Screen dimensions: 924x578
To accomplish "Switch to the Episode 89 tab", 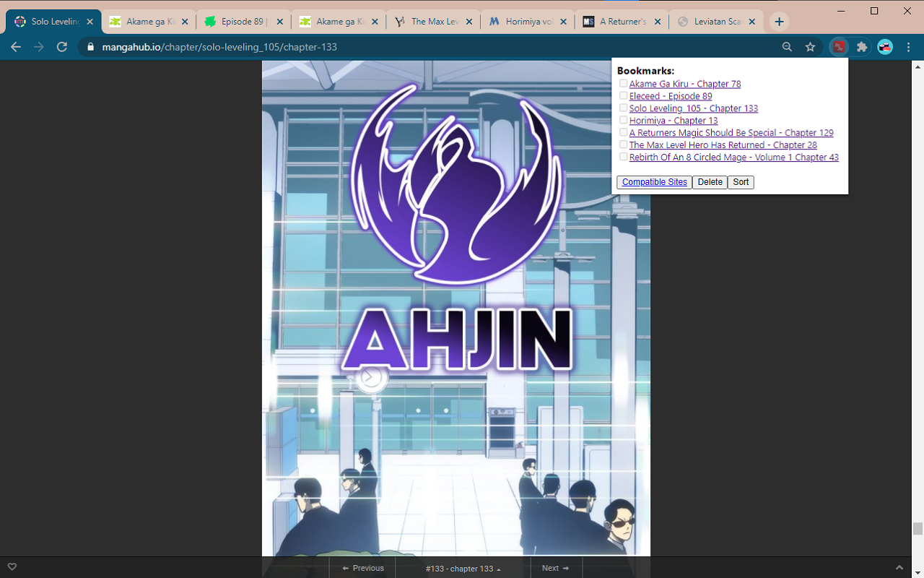I will pos(243,22).
